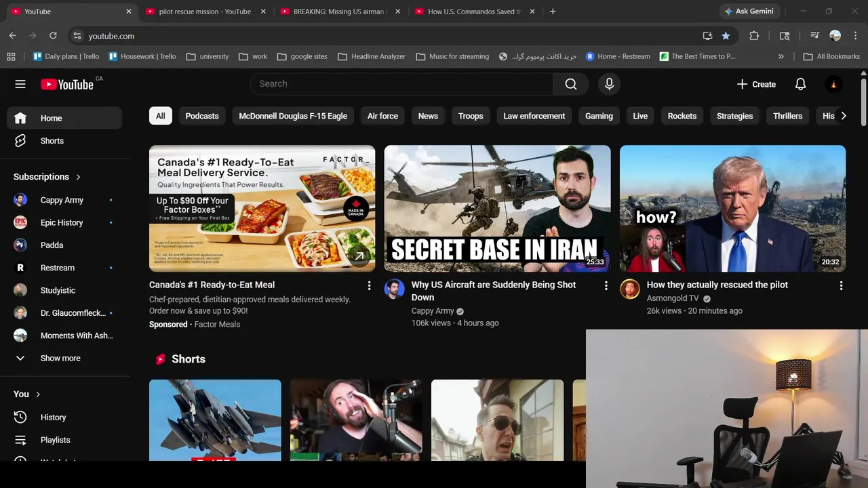The width and height of the screenshot is (868, 488).
Task: Reload the page in Chrome
Action: coord(53,35)
